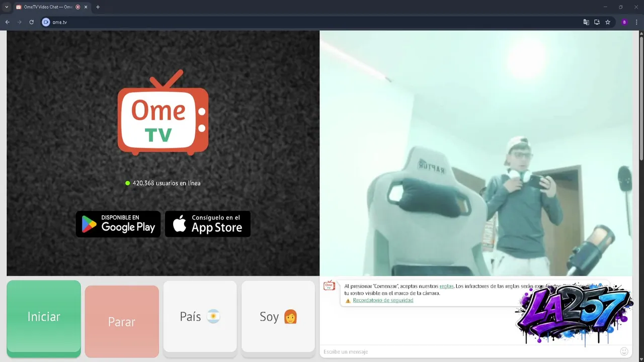Click the woman emoji on Soy
This screenshot has height=362, width=644.
[x=290, y=317]
